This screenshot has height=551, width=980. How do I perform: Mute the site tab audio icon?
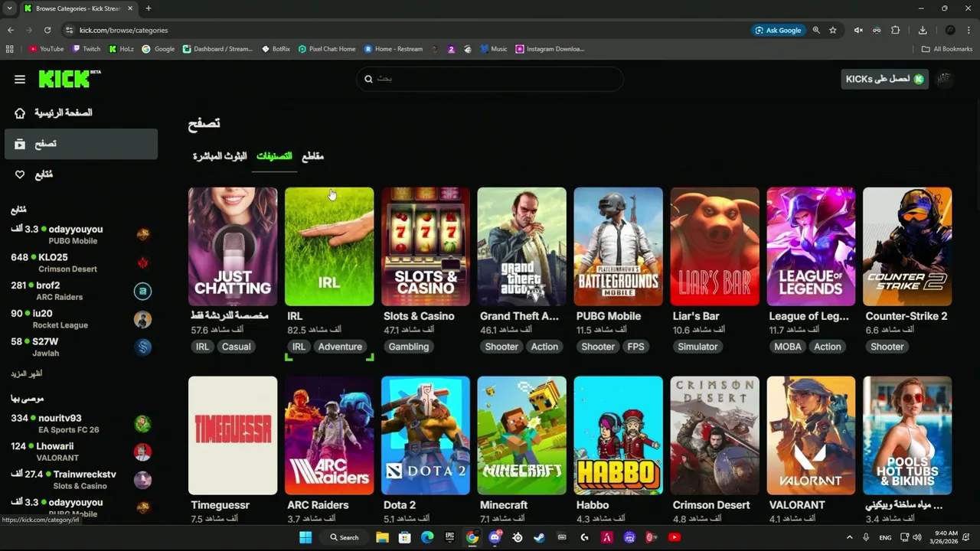tap(858, 30)
